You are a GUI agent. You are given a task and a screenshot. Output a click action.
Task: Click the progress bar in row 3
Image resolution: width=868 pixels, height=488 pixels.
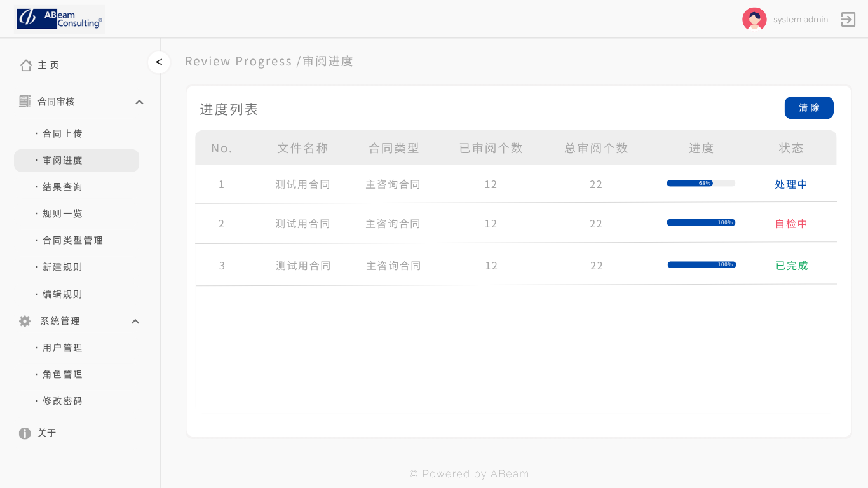(702, 264)
